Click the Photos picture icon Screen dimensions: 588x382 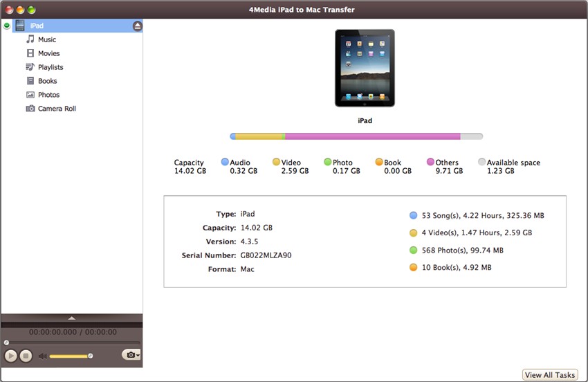point(30,95)
